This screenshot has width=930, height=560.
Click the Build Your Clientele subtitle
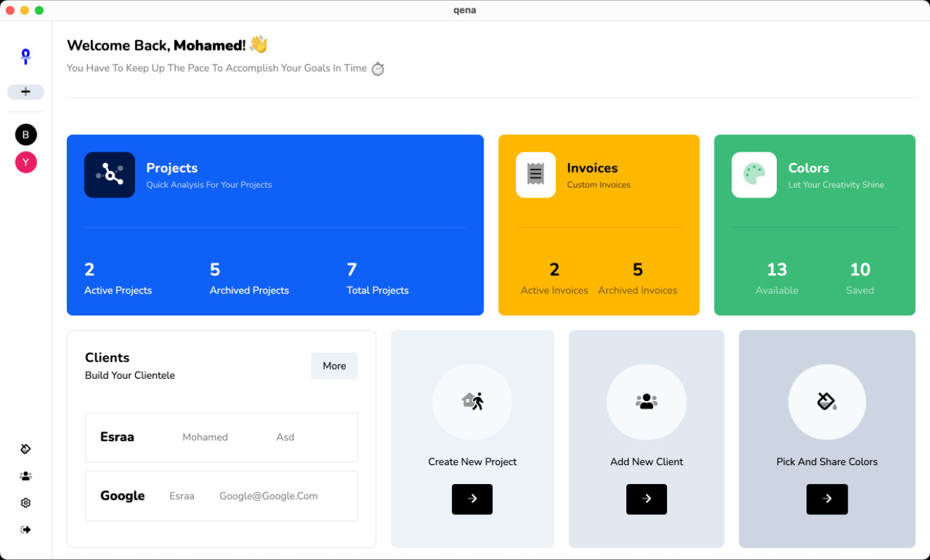130,375
